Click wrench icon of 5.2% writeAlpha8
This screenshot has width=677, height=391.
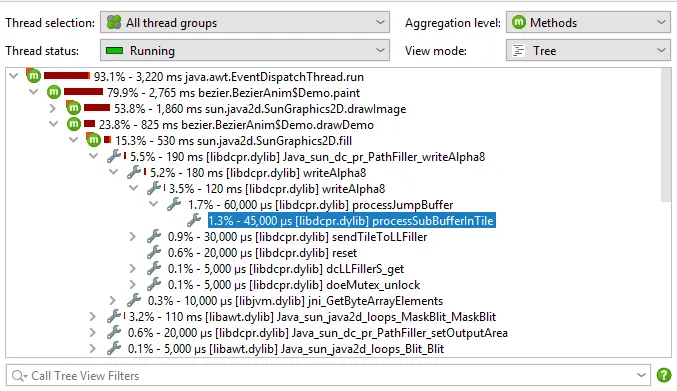tap(134, 172)
